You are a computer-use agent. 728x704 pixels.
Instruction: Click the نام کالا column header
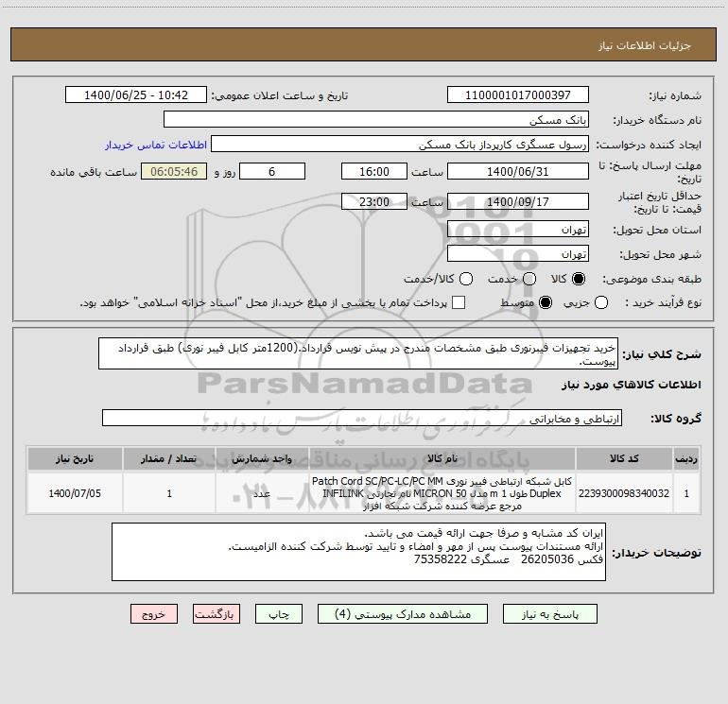[x=442, y=458]
